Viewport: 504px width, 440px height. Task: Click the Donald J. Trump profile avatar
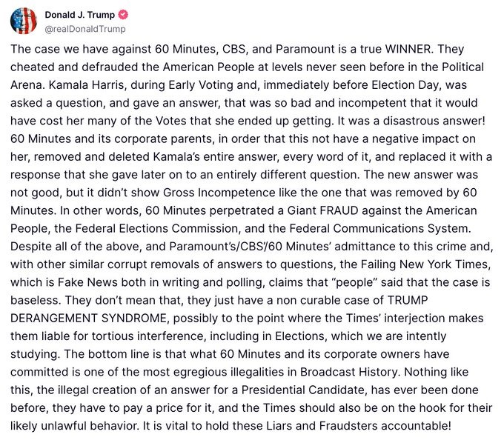(x=23, y=21)
